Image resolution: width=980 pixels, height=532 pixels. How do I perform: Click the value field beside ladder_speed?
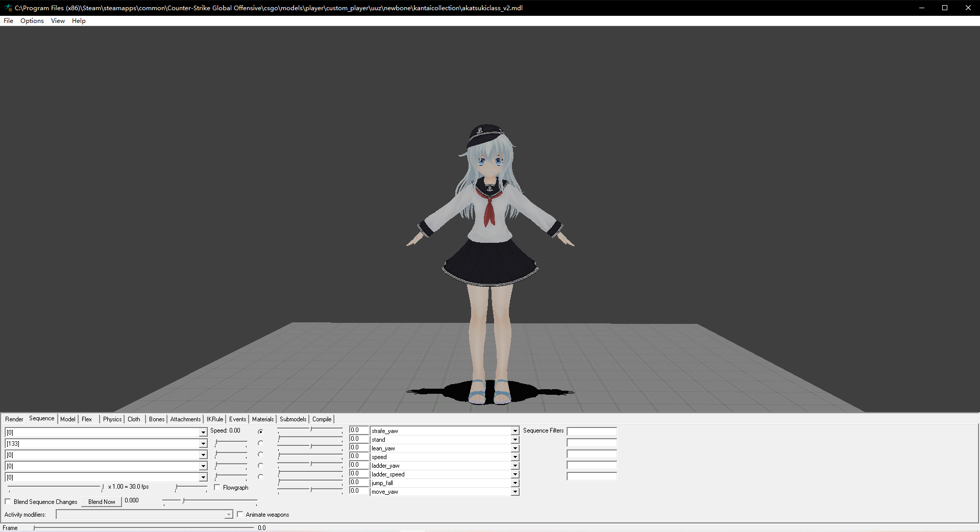click(x=359, y=474)
